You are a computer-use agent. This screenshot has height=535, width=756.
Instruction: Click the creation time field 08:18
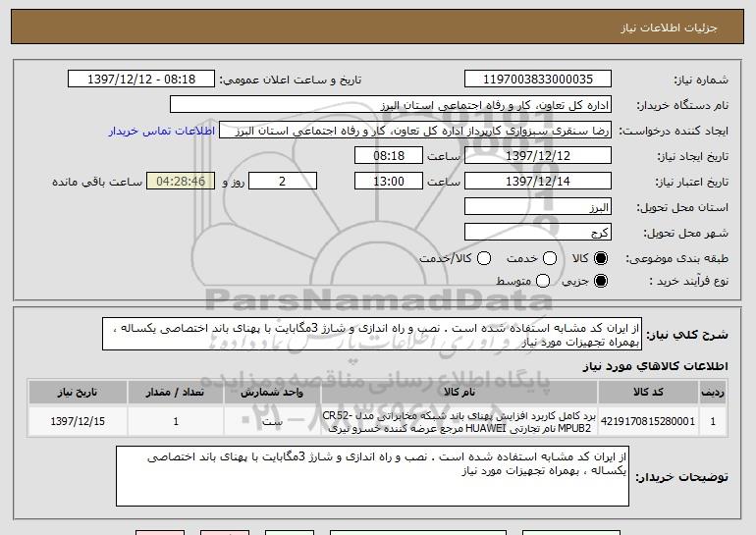click(x=389, y=156)
